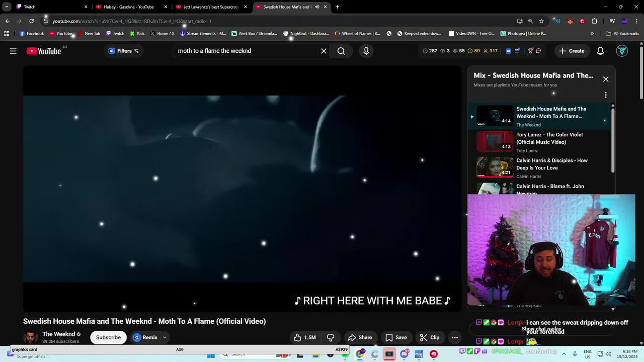Open Kick bookmark

tap(137, 34)
